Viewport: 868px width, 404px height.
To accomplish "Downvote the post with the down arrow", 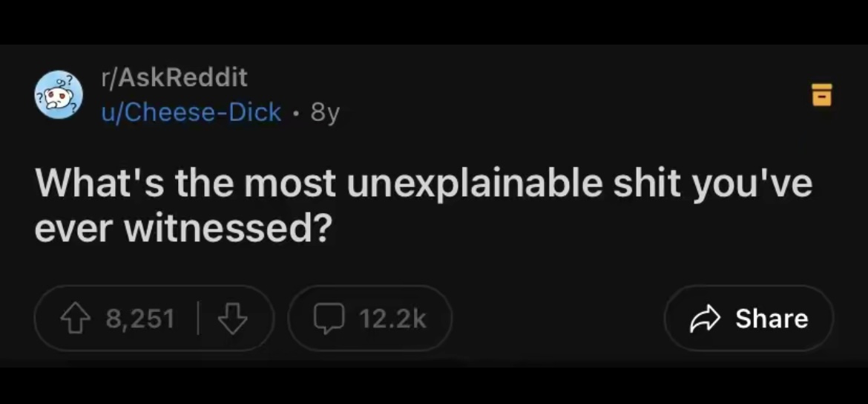I will coord(232,319).
